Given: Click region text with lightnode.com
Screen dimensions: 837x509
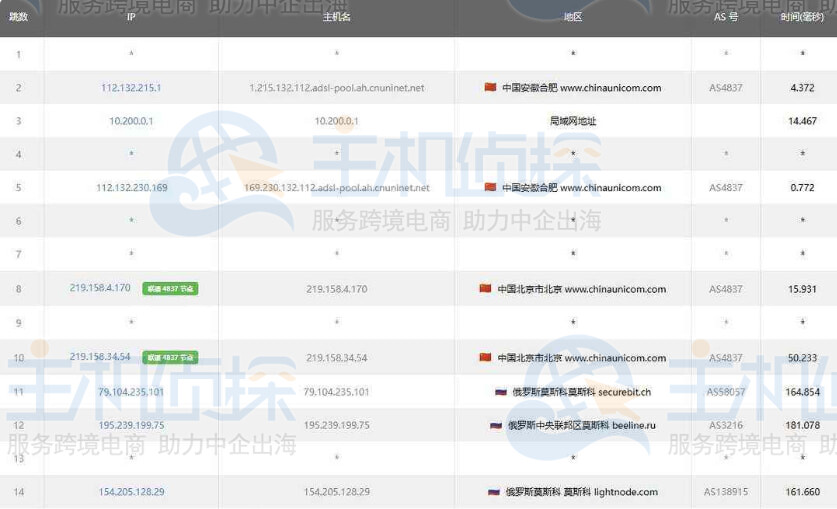Looking at the screenshot, I should coord(581,491).
